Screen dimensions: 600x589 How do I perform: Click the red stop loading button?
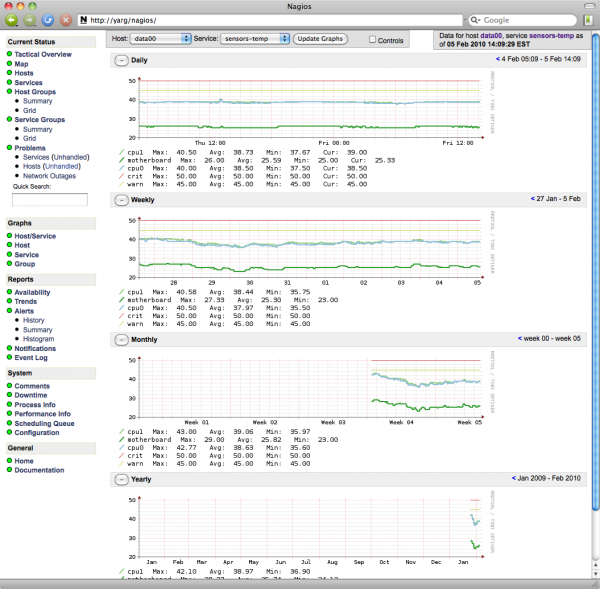(x=65, y=19)
